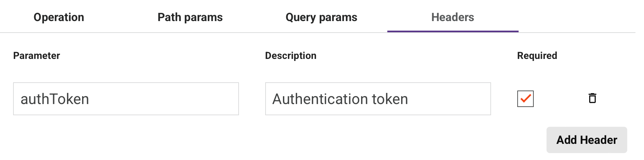The height and width of the screenshot is (160, 644).
Task: Go to the Query params tab
Action: [321, 17]
